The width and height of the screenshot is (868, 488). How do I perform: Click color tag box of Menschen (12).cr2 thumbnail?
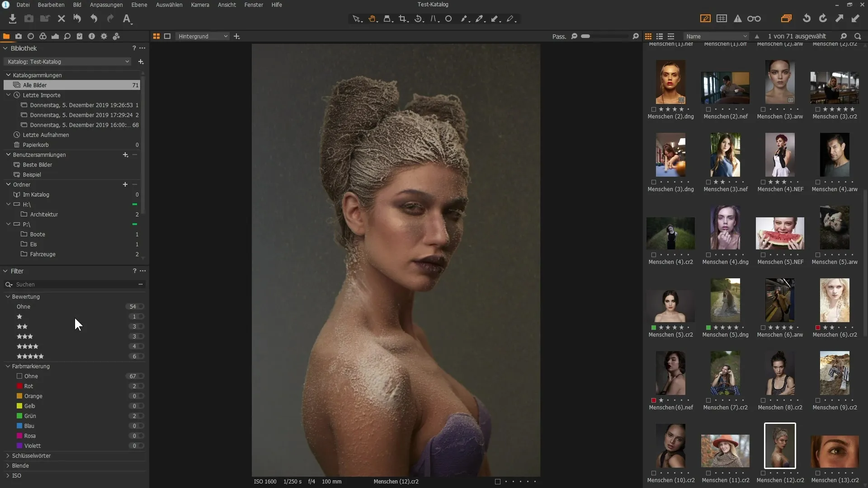click(x=763, y=473)
